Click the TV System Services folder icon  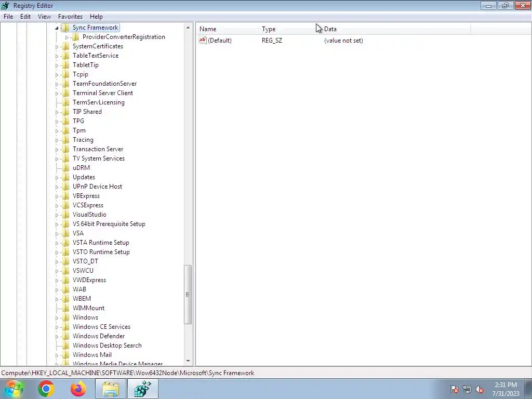(x=66, y=158)
